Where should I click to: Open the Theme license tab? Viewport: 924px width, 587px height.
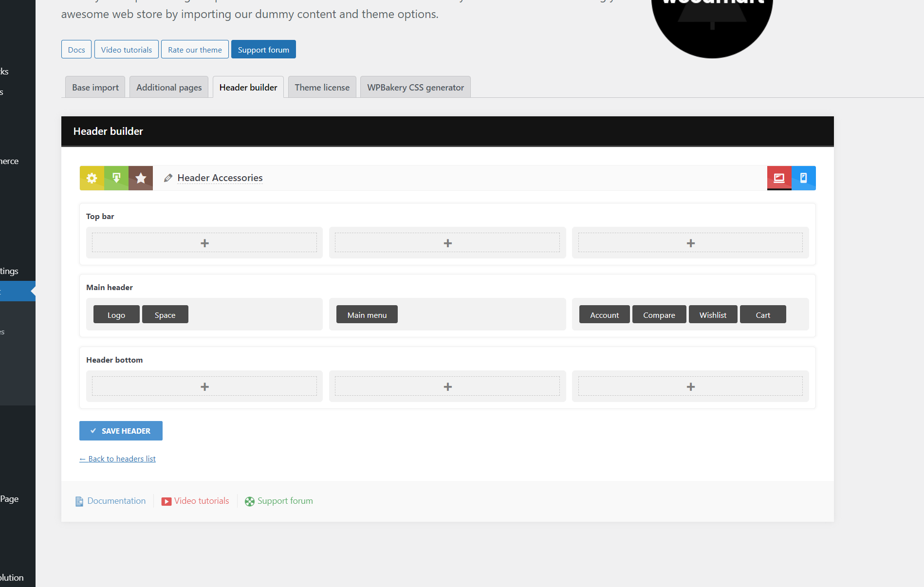(322, 87)
